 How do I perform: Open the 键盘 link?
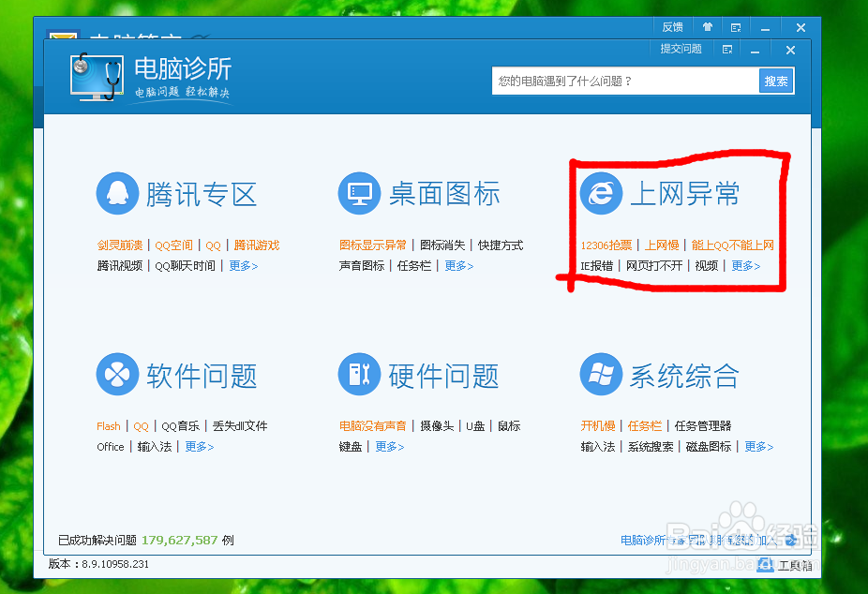click(351, 447)
